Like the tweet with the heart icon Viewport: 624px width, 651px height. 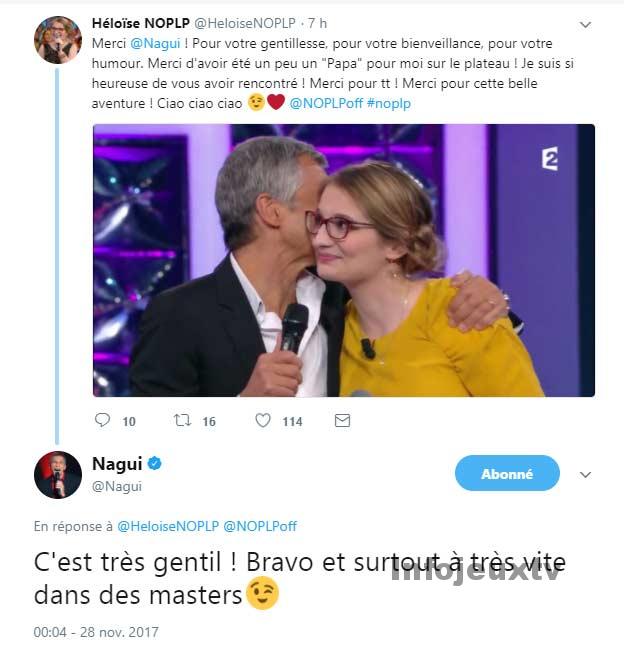pos(262,420)
